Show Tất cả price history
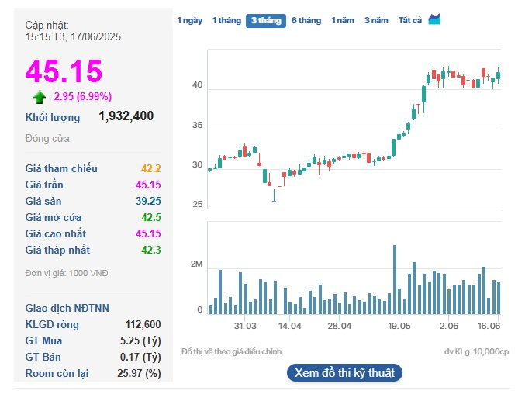532x394 pixels. click(x=409, y=21)
